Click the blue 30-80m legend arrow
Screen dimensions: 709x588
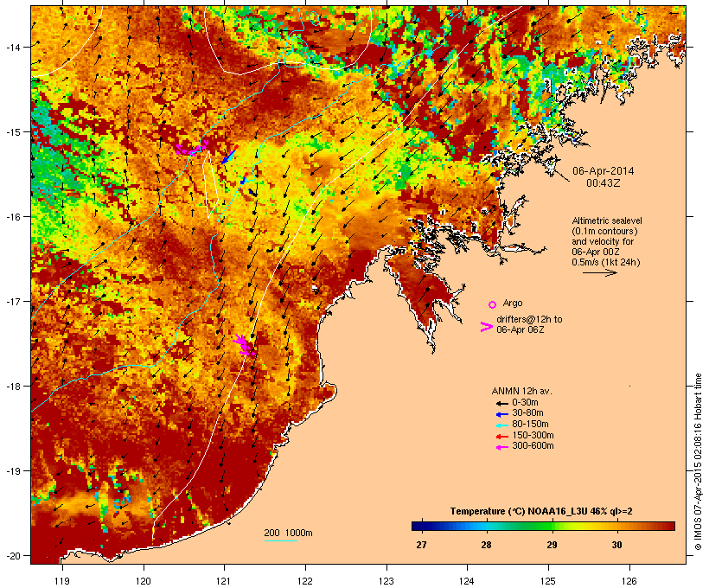coord(501,414)
